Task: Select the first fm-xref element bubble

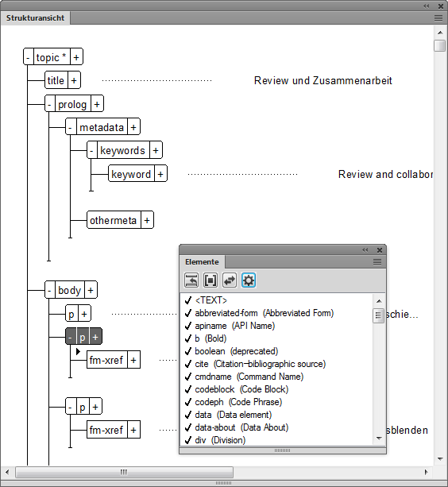Action: coord(106,360)
